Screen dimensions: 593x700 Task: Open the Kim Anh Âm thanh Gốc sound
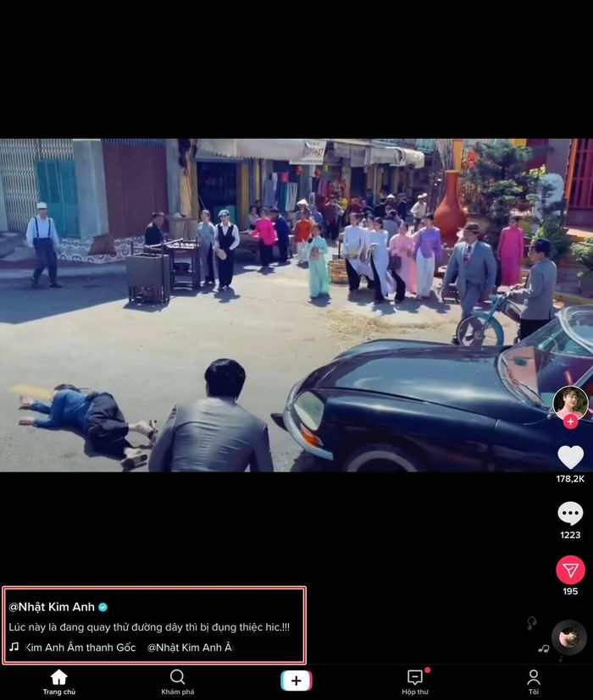click(80, 648)
